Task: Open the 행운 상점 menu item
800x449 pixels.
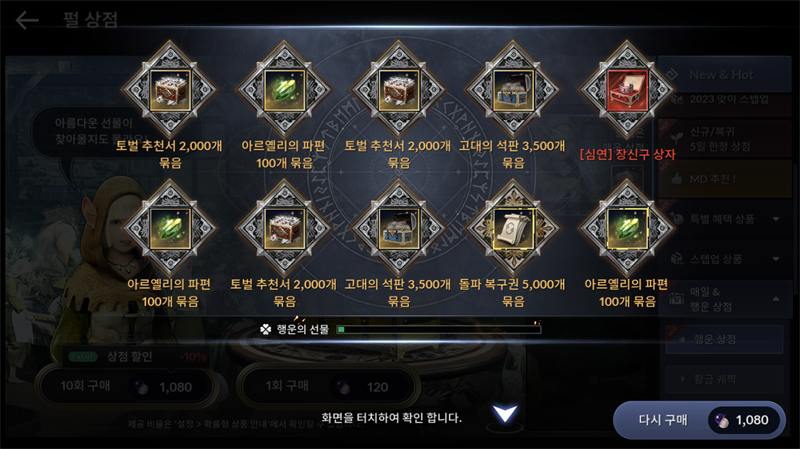Action: click(724, 339)
